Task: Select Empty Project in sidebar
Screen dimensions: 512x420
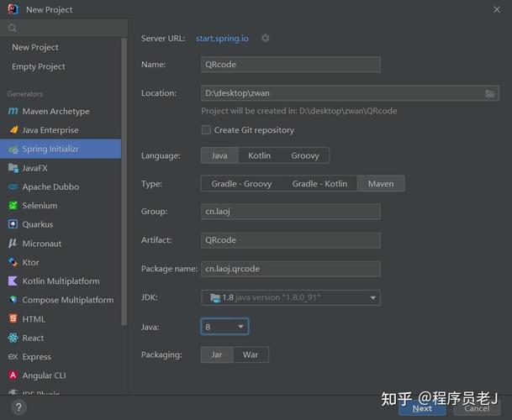Action: pos(39,66)
